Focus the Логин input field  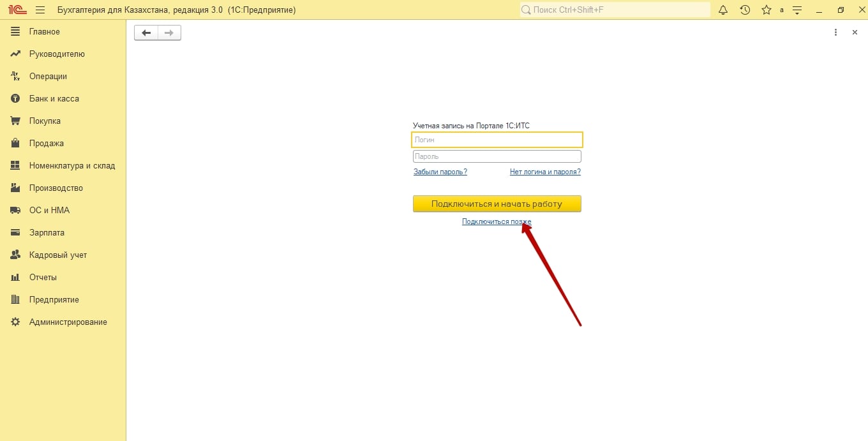(497, 140)
